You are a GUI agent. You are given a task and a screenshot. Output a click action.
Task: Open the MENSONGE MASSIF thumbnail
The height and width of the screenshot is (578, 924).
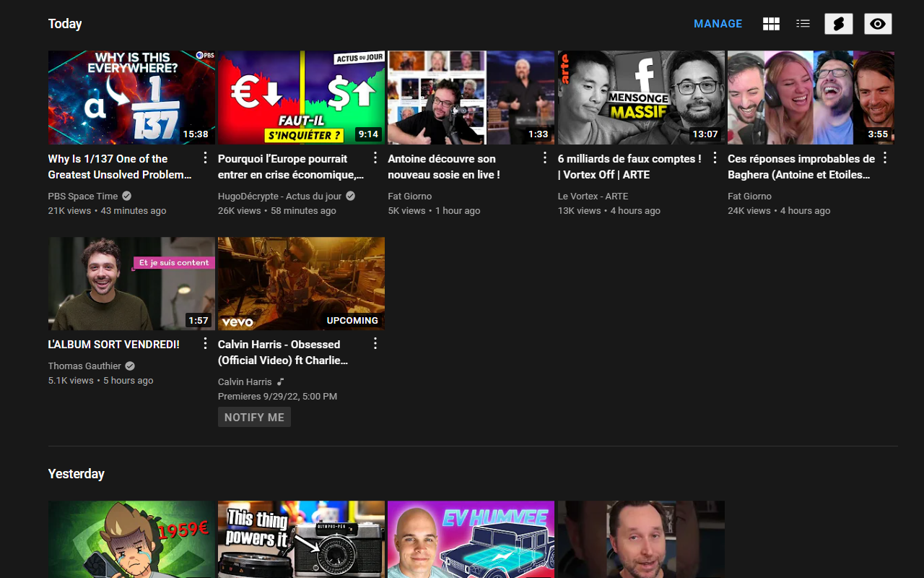pos(641,98)
